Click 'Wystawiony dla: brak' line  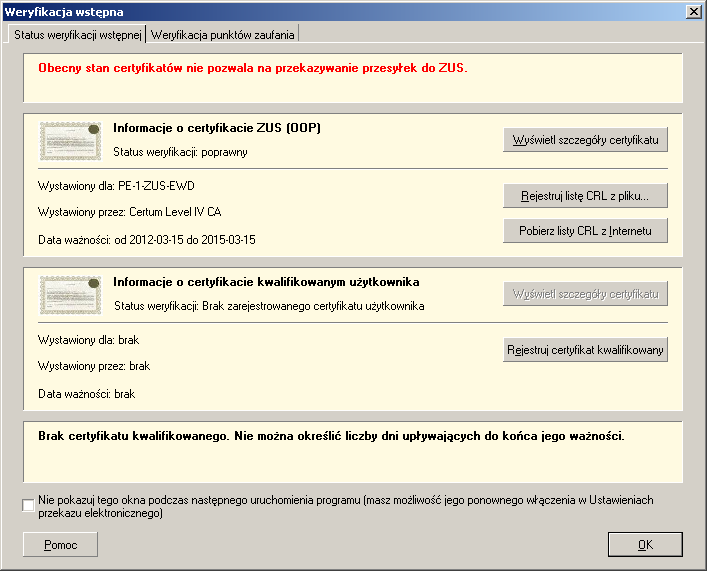click(x=88, y=340)
